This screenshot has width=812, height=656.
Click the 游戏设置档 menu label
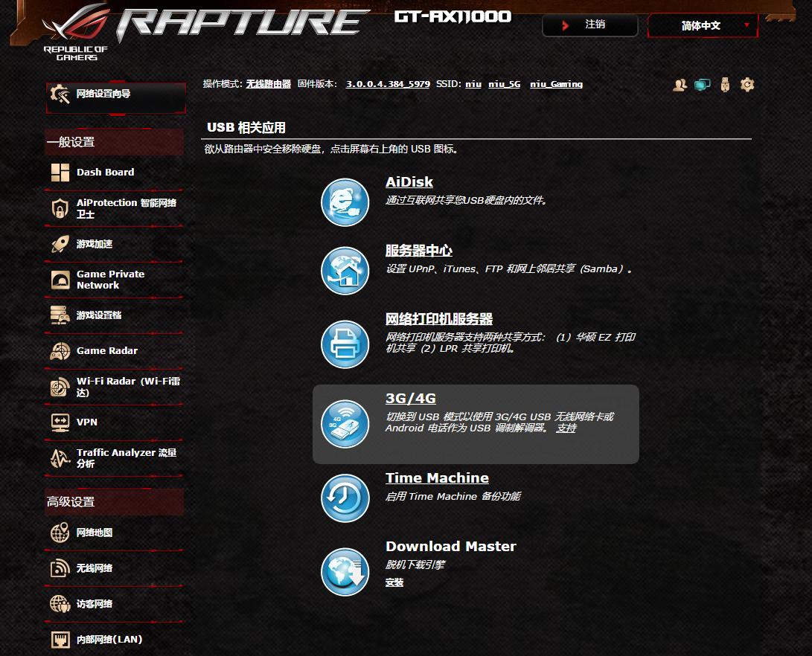pos(99,315)
